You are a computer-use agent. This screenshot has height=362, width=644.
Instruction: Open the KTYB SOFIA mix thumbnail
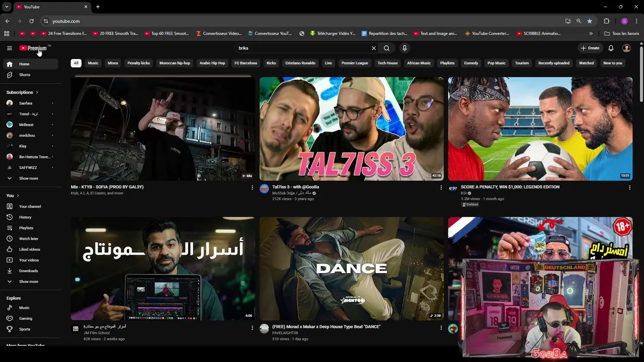[163, 128]
